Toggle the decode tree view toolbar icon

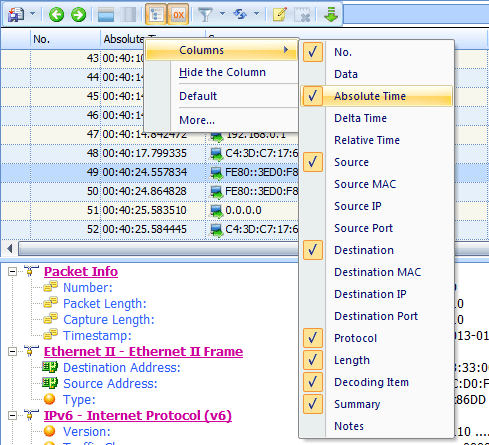pyautogui.click(x=156, y=14)
